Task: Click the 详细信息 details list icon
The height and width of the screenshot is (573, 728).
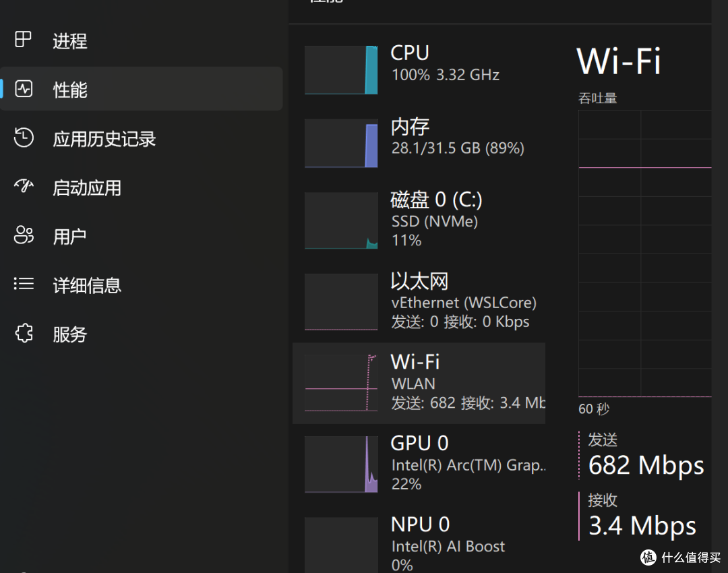Action: point(24,283)
